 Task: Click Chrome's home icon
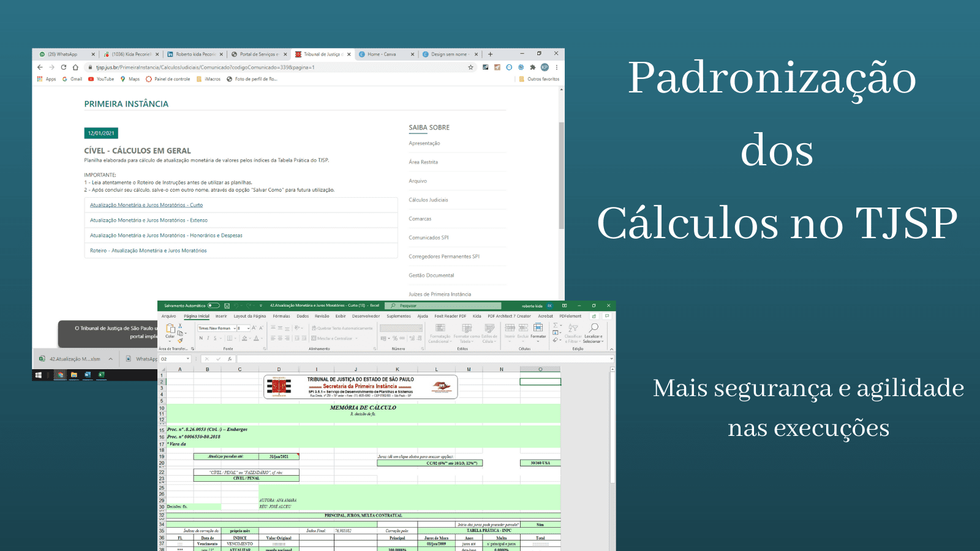(x=75, y=67)
